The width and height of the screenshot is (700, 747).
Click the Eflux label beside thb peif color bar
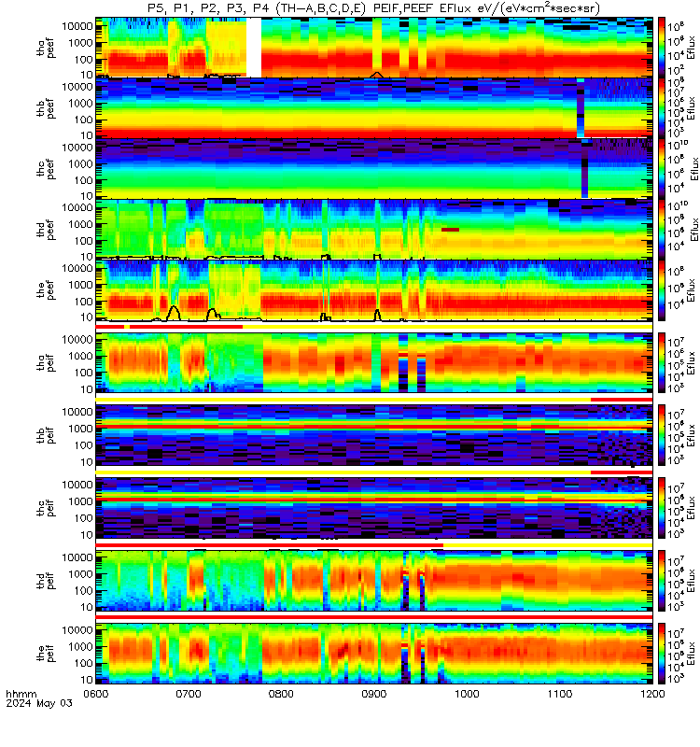(x=691, y=435)
